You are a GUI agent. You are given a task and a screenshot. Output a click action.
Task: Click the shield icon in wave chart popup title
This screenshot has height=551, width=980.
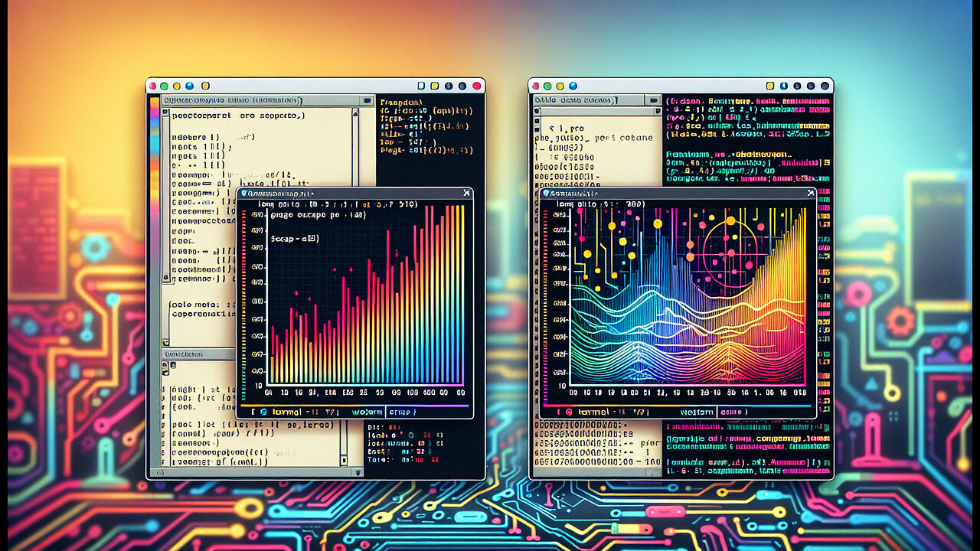coord(547,194)
